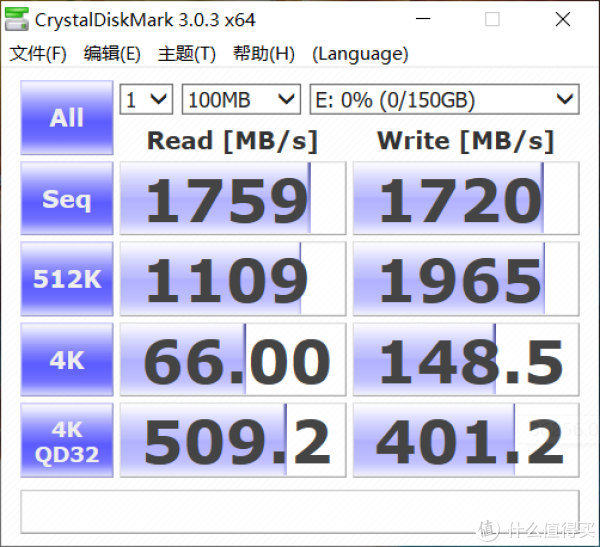
Task: Click the Seq write result 1720
Action: (x=465, y=199)
